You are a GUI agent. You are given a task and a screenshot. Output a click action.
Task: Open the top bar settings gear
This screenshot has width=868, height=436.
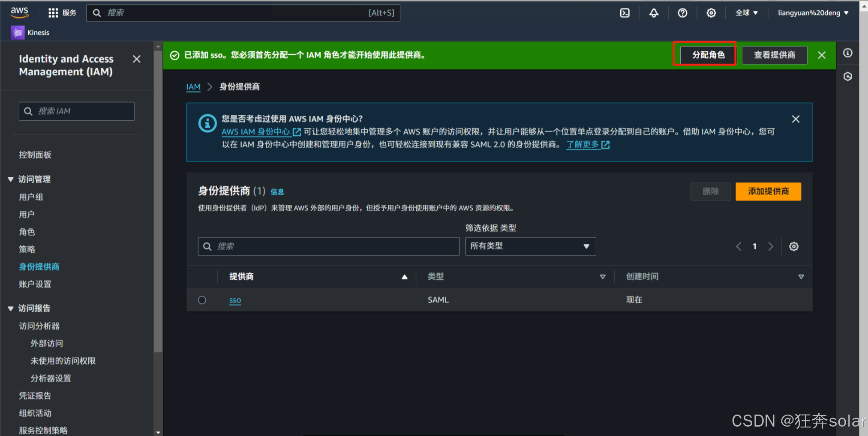click(x=711, y=13)
